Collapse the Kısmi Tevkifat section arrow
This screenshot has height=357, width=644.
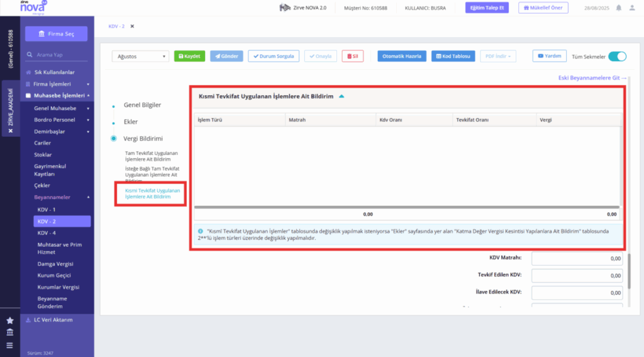(x=341, y=96)
